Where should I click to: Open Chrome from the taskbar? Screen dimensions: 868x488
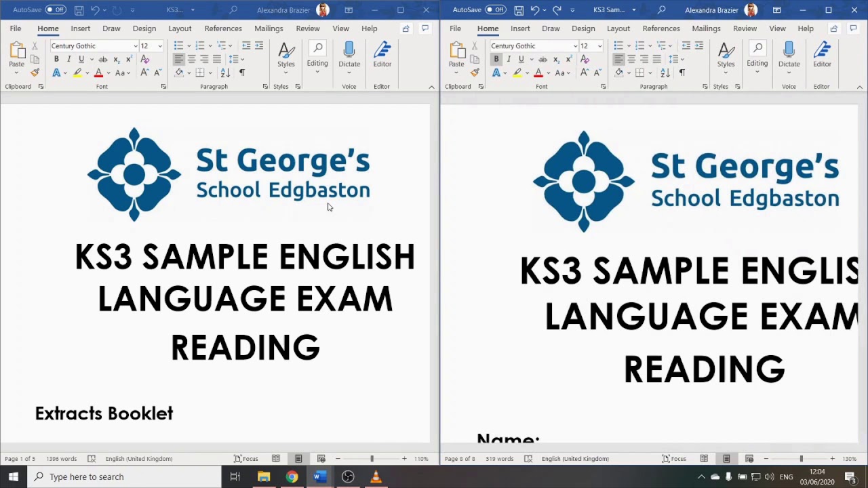click(x=292, y=476)
